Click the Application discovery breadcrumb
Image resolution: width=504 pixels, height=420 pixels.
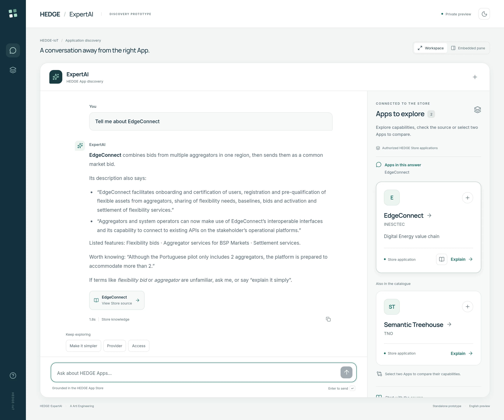pyautogui.click(x=83, y=40)
